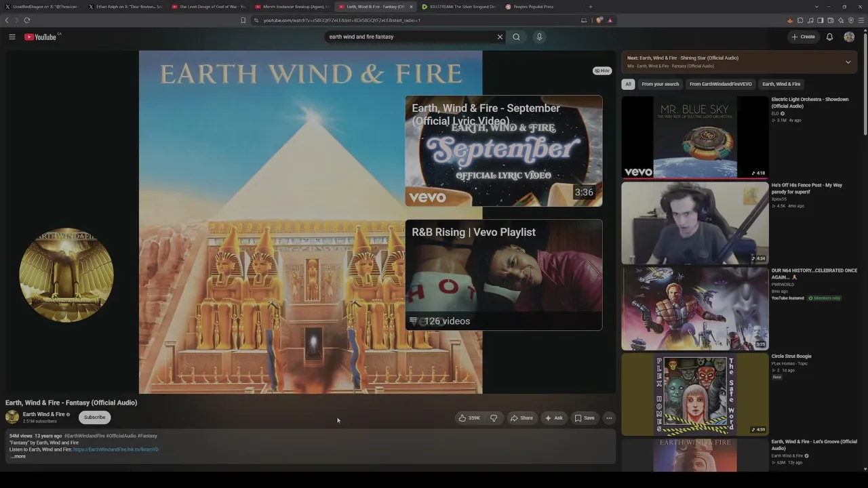868x488 pixels.
Task: Click the #Fantasy hashtag
Action: (147, 436)
